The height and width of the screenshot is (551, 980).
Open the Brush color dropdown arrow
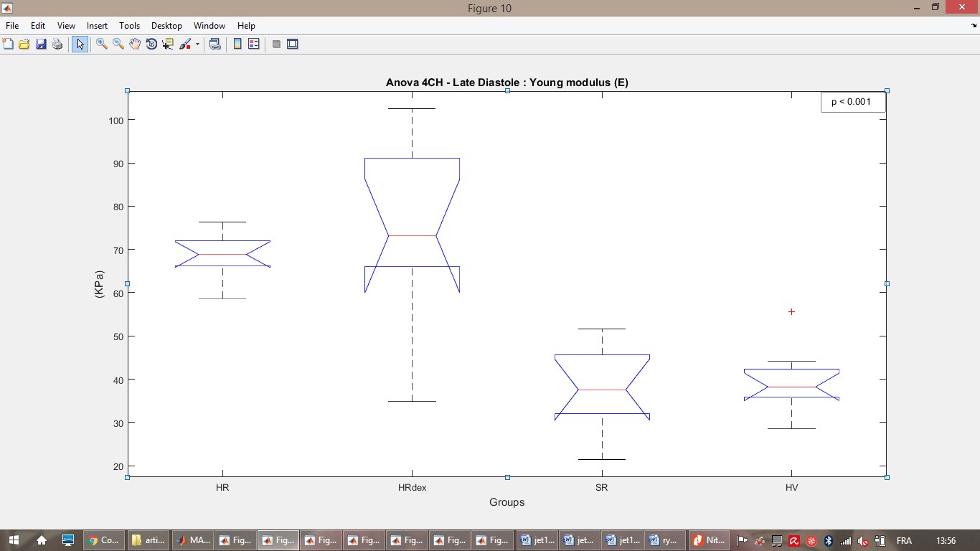(x=197, y=44)
